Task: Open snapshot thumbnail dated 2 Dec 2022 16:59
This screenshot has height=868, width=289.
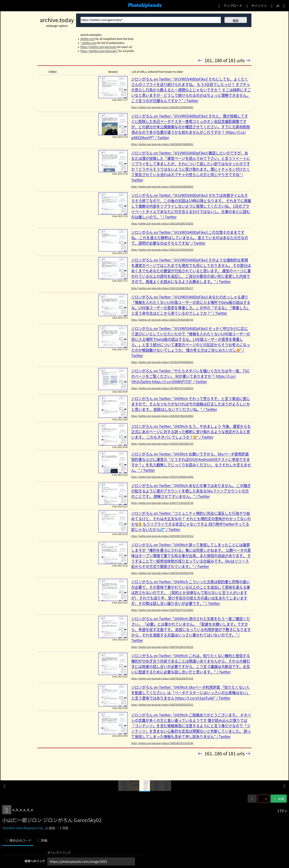Action: click(113, 379)
